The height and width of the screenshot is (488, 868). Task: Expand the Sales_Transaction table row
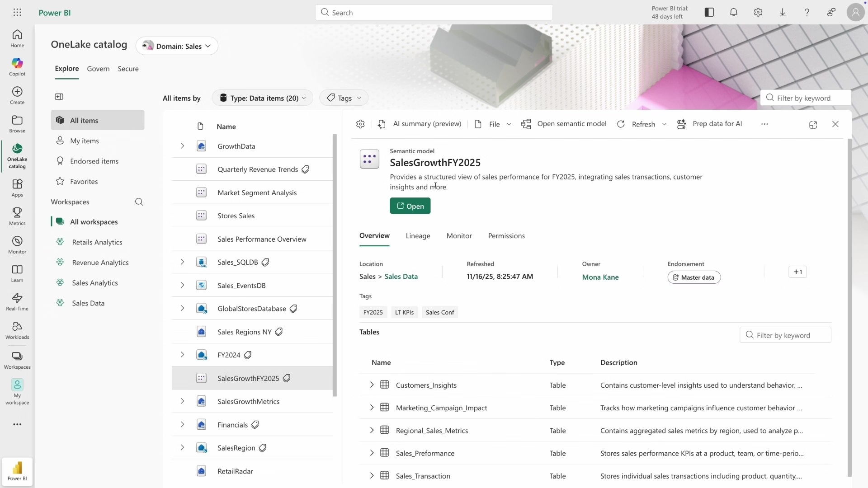(372, 476)
